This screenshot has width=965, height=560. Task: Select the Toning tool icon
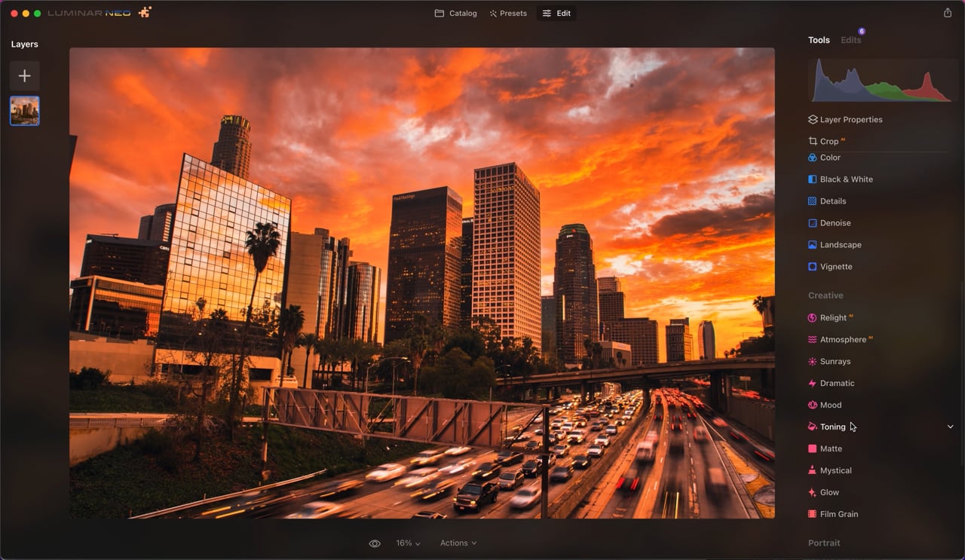tap(812, 427)
